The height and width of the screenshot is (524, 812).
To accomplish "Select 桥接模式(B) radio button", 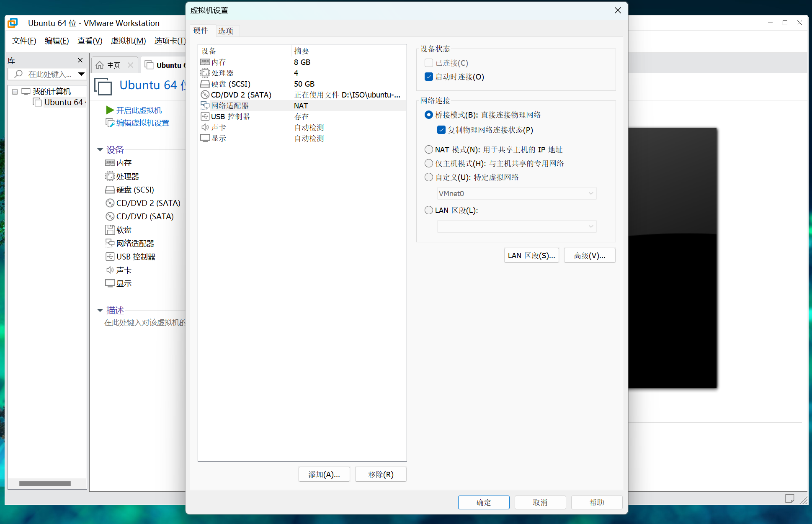I will pyautogui.click(x=429, y=115).
